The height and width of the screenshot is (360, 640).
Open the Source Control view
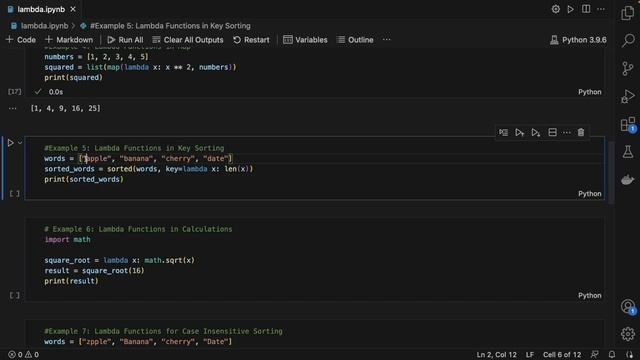[x=628, y=68]
